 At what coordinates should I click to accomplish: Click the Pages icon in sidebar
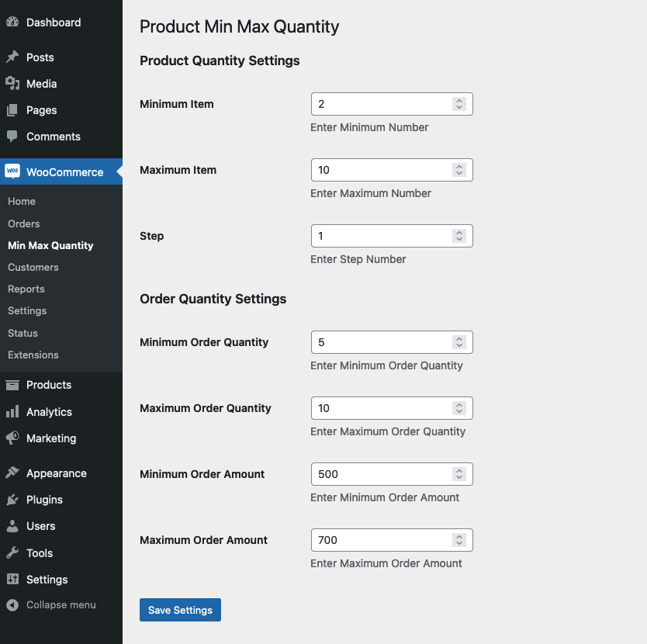12,110
